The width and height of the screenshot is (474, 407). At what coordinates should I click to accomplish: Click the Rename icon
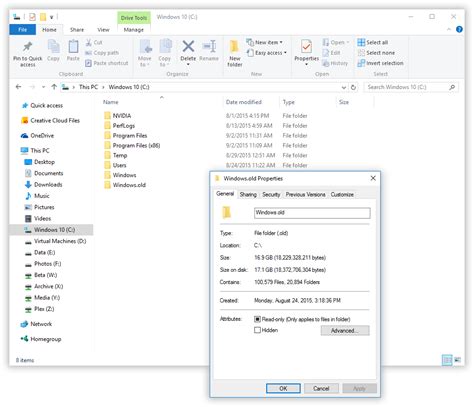tap(209, 46)
